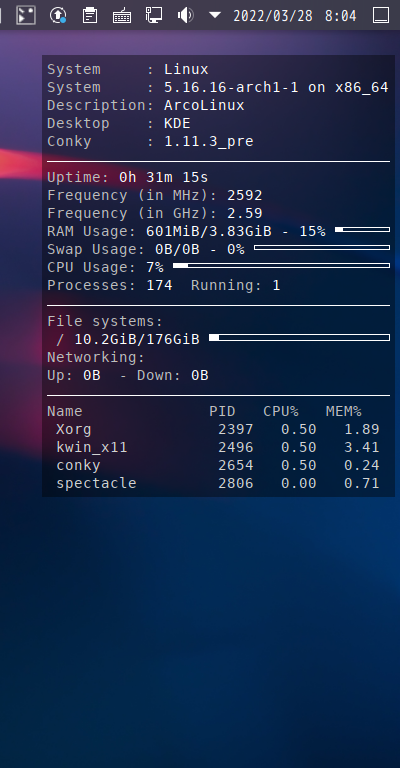The height and width of the screenshot is (768, 400).
Task: Click the 'CPU%' column header
Action: [281, 411]
